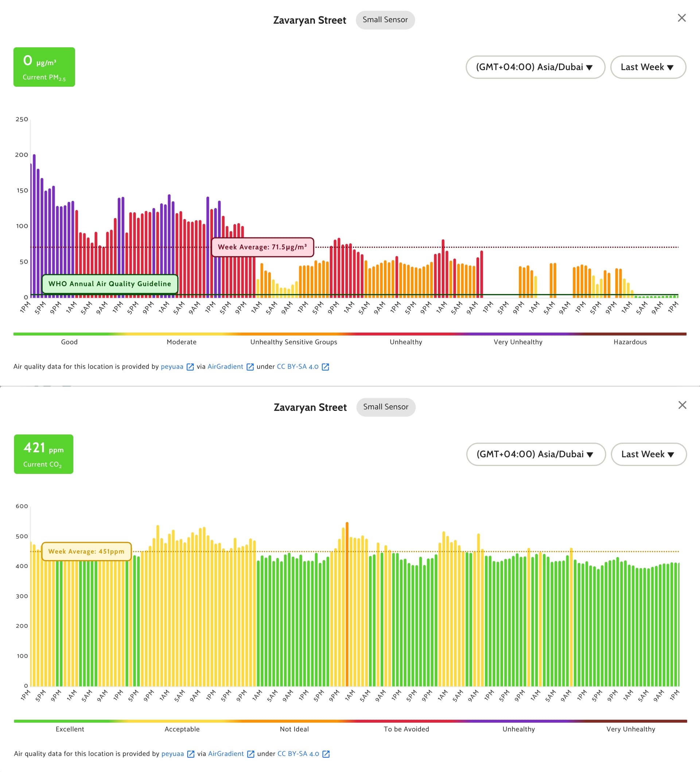700x772 pixels.
Task: Open timezone dropdown in CO2 panel
Action: (536, 455)
